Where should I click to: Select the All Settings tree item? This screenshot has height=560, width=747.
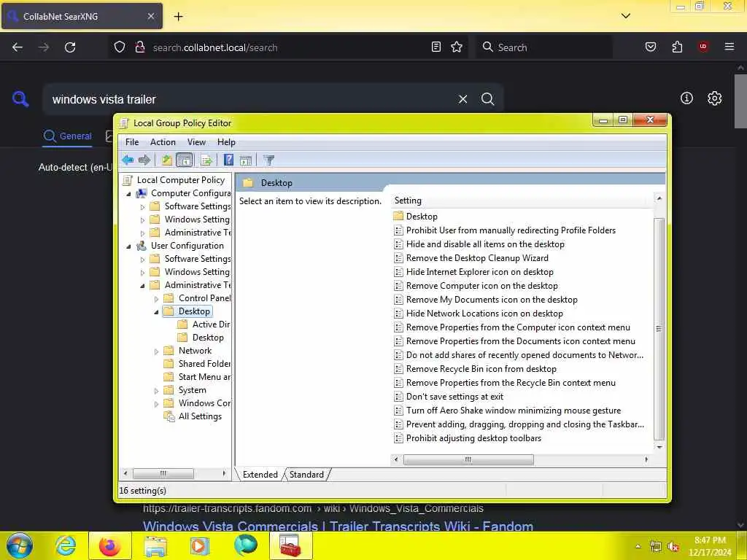click(x=193, y=416)
